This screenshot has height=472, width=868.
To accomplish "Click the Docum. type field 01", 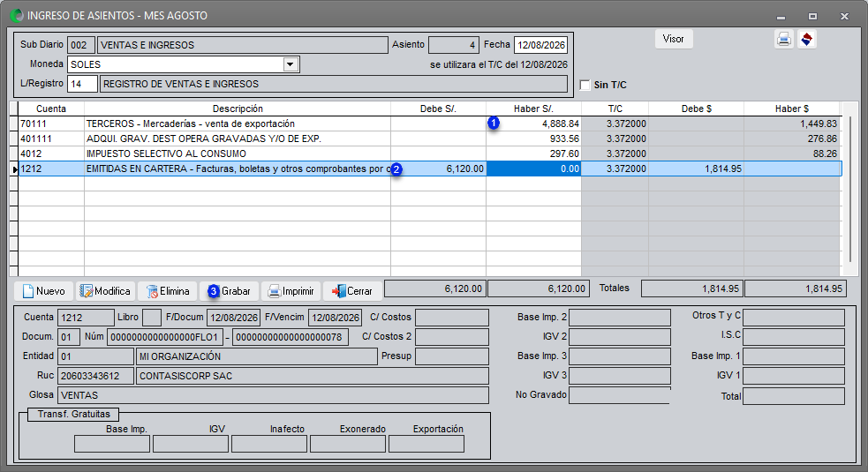I will click(x=69, y=337).
